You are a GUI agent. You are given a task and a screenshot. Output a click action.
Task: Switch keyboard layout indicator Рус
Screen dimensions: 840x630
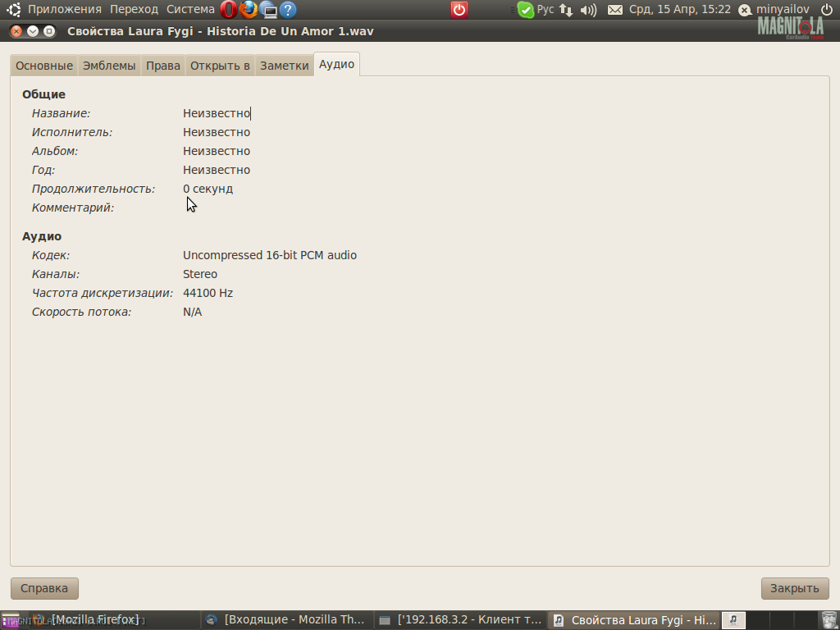[x=546, y=10]
